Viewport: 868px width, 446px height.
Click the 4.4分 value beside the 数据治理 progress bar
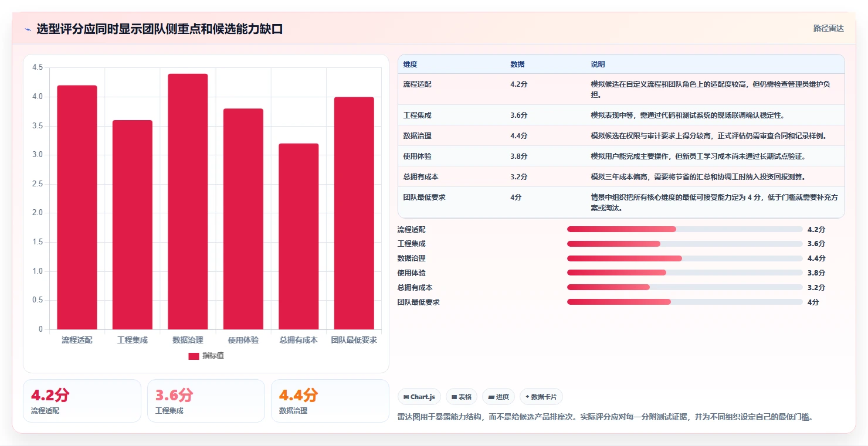(816, 258)
